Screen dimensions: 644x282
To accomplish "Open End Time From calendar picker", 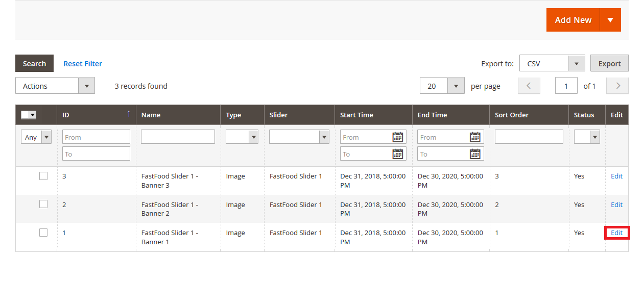I will click(x=475, y=137).
